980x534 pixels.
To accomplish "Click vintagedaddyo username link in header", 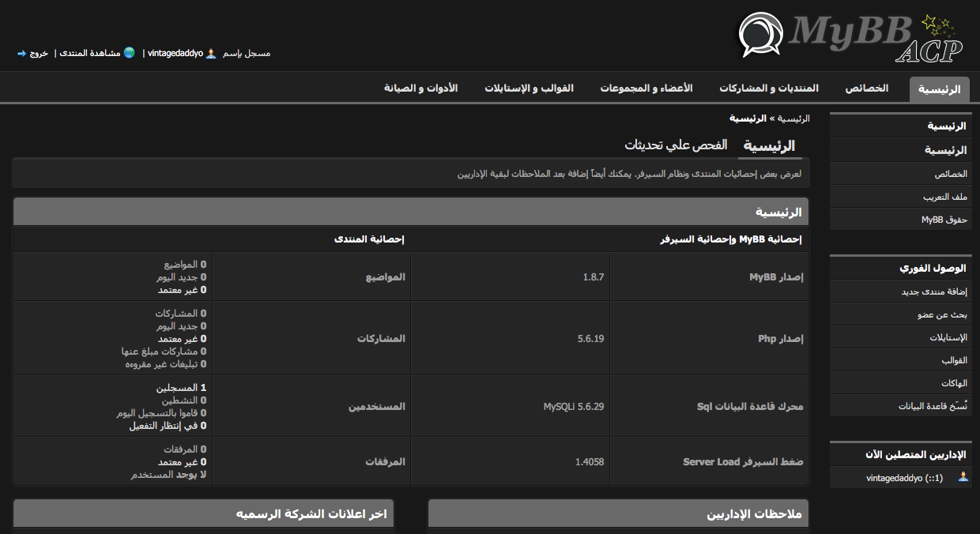I will click(175, 53).
